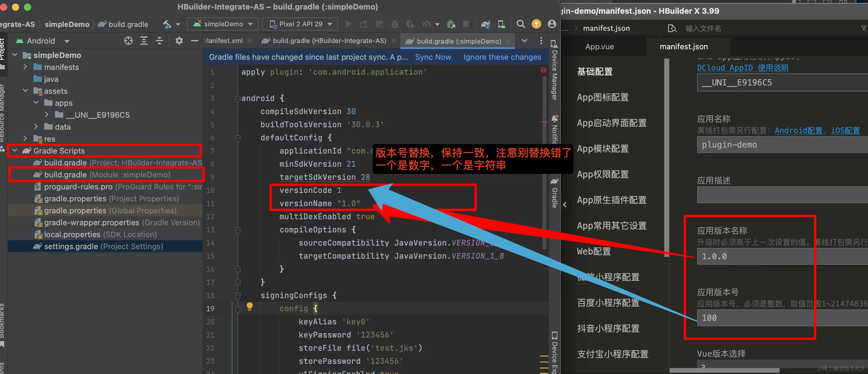This screenshot has height=374, width=868.
Task: Open the editor tabs more-options dots
Action: 541,41
